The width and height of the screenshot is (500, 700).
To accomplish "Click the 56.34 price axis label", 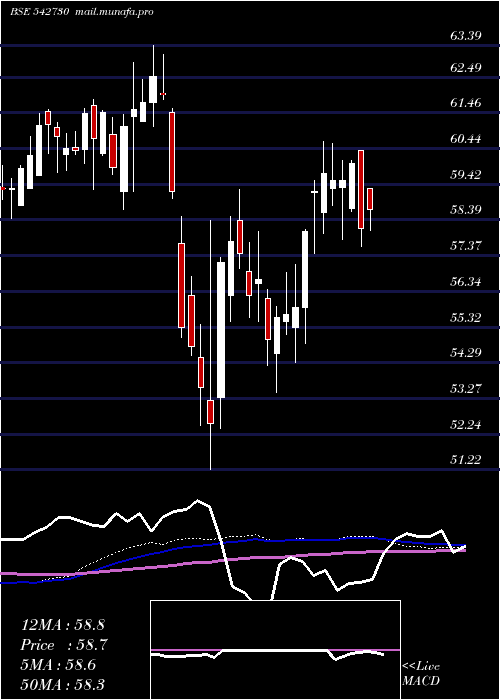I will click(466, 282).
